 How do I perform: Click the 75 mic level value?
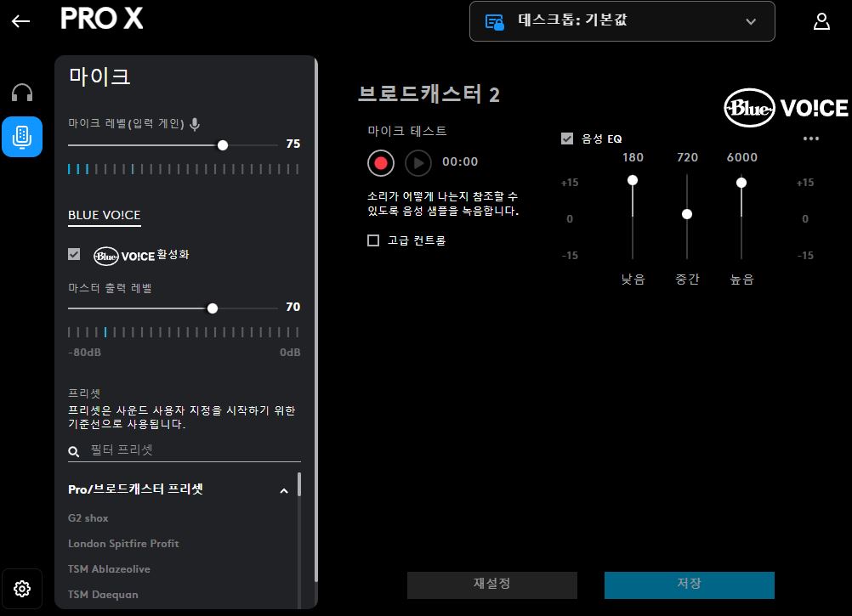293,144
